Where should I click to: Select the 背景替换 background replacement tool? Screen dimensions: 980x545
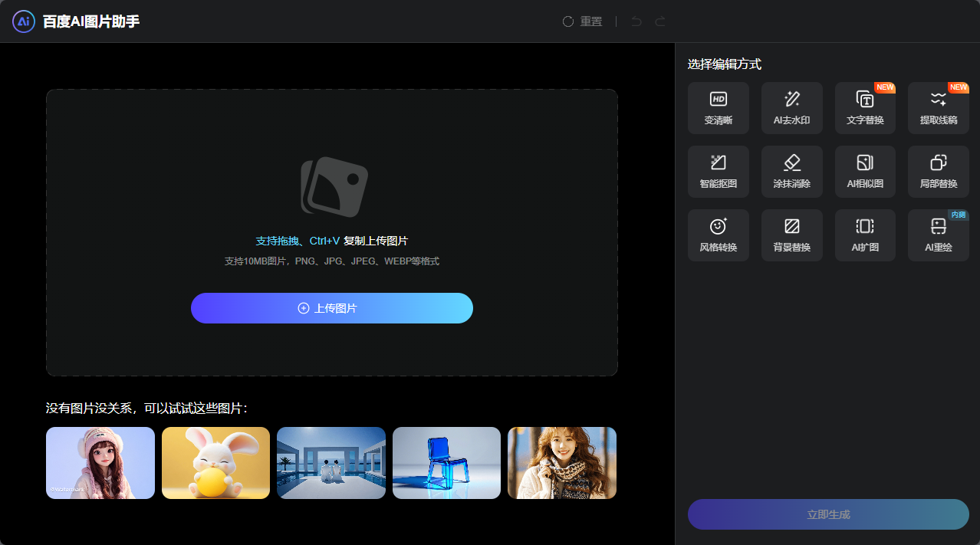click(x=791, y=235)
